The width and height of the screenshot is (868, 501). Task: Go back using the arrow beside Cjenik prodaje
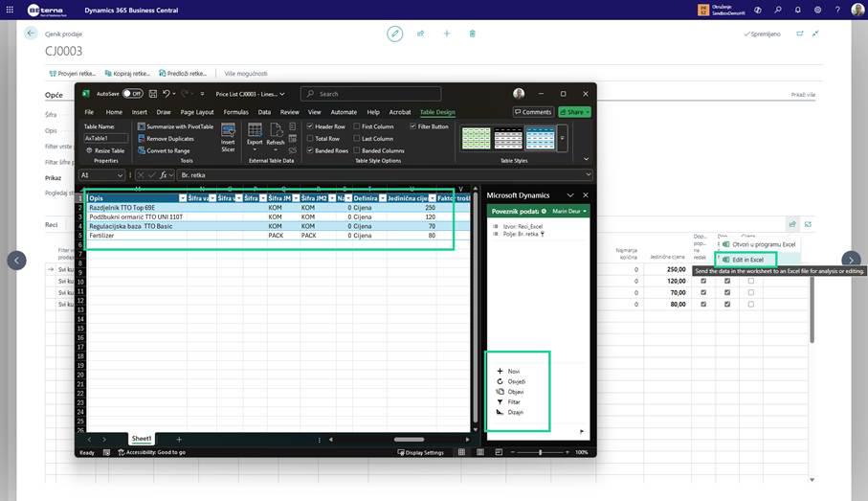[x=31, y=34]
